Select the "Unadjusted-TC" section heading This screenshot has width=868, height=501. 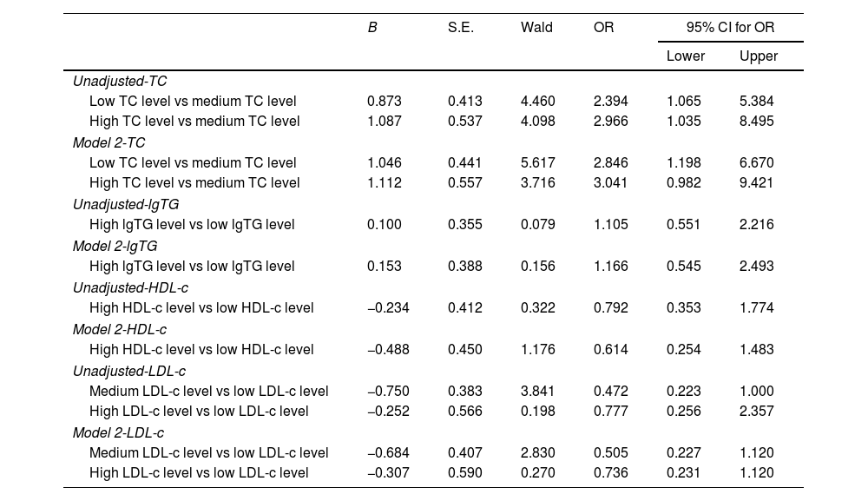pos(120,81)
